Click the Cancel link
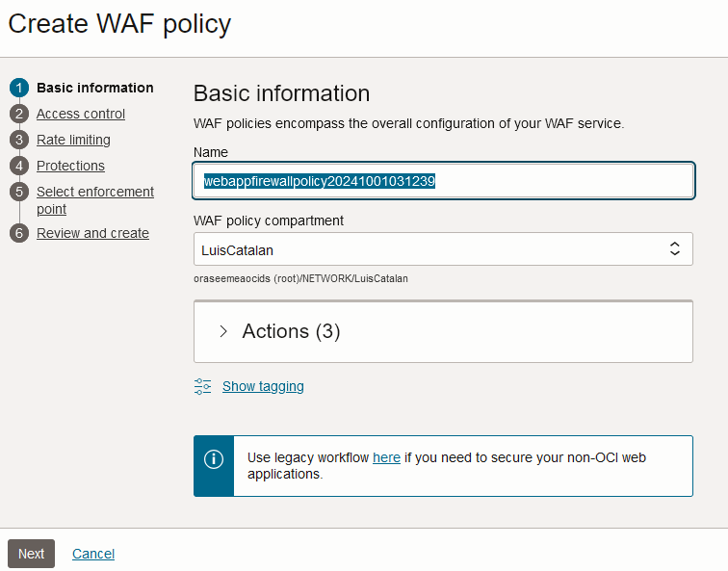 click(93, 554)
